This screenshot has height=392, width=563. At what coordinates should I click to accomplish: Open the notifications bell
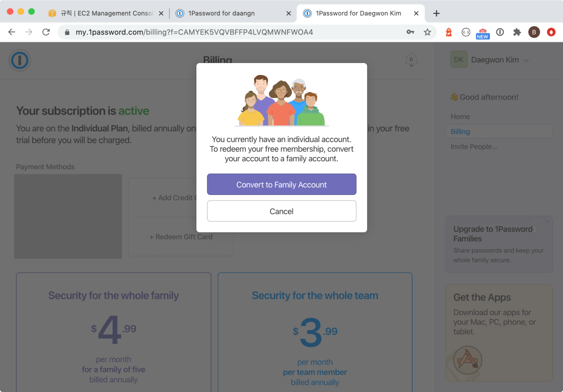click(x=411, y=60)
